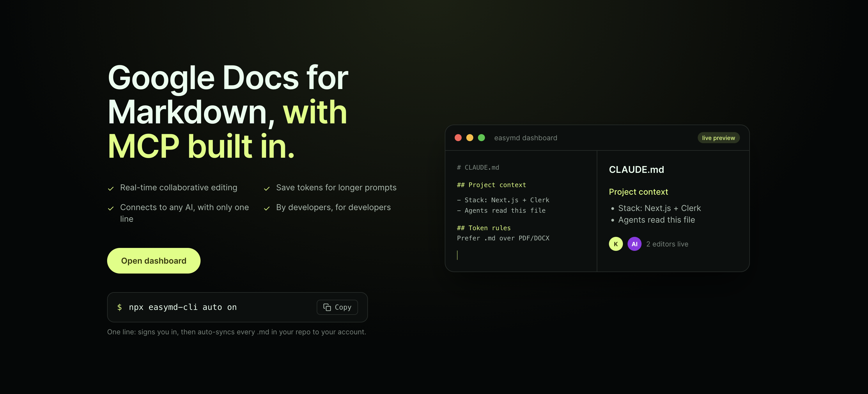868x394 pixels.
Task: Click the '2 editors live' label
Action: pyautogui.click(x=667, y=244)
